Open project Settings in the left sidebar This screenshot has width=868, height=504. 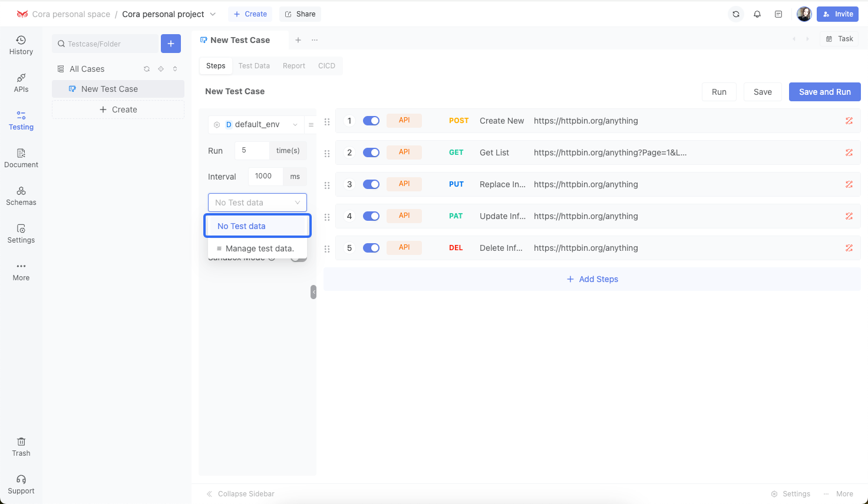pyautogui.click(x=21, y=233)
